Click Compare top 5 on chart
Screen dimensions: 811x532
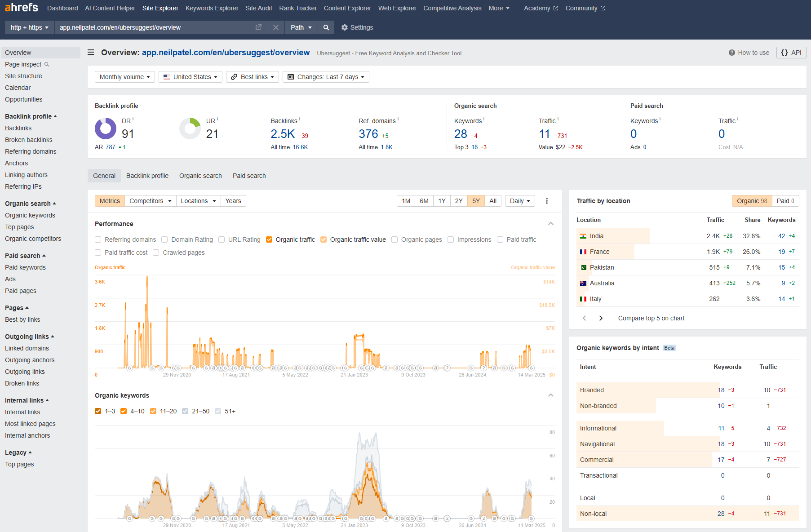pyautogui.click(x=651, y=318)
